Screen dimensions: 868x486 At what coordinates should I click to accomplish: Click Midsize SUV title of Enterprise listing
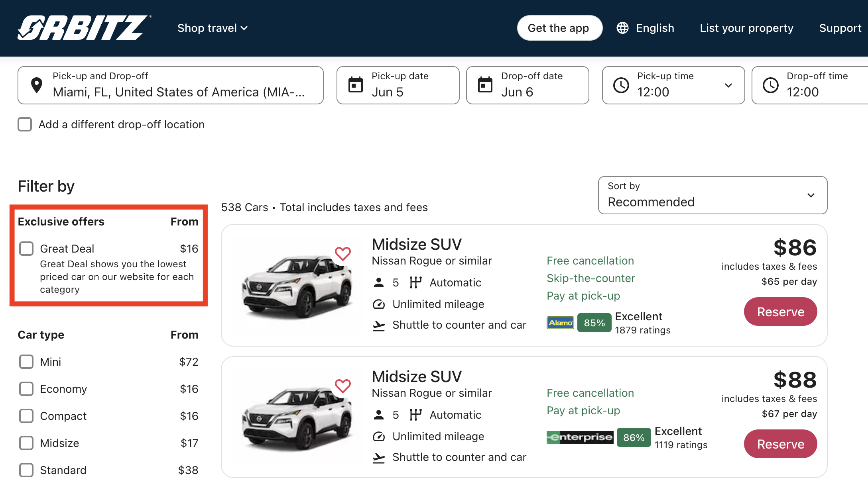[417, 376]
